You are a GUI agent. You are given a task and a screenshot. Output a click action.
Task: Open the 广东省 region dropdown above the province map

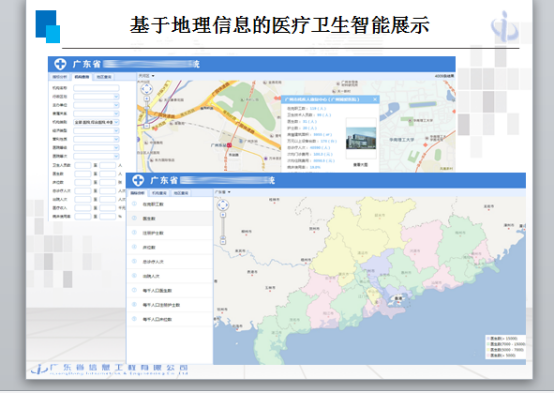pyautogui.click(x=223, y=192)
